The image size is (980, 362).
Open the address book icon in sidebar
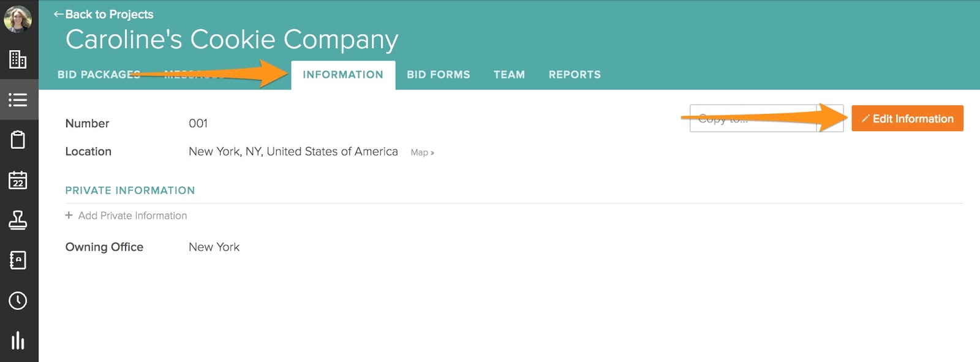[x=18, y=260]
